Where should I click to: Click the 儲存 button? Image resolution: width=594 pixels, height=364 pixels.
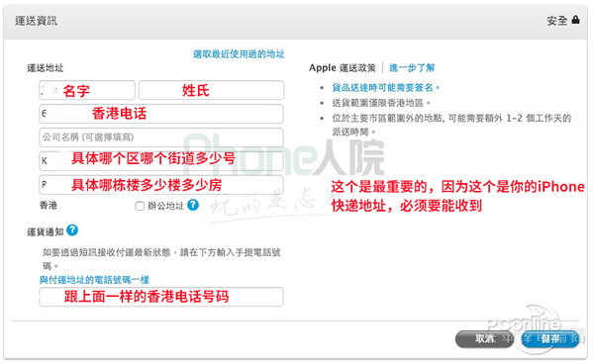[550, 339]
